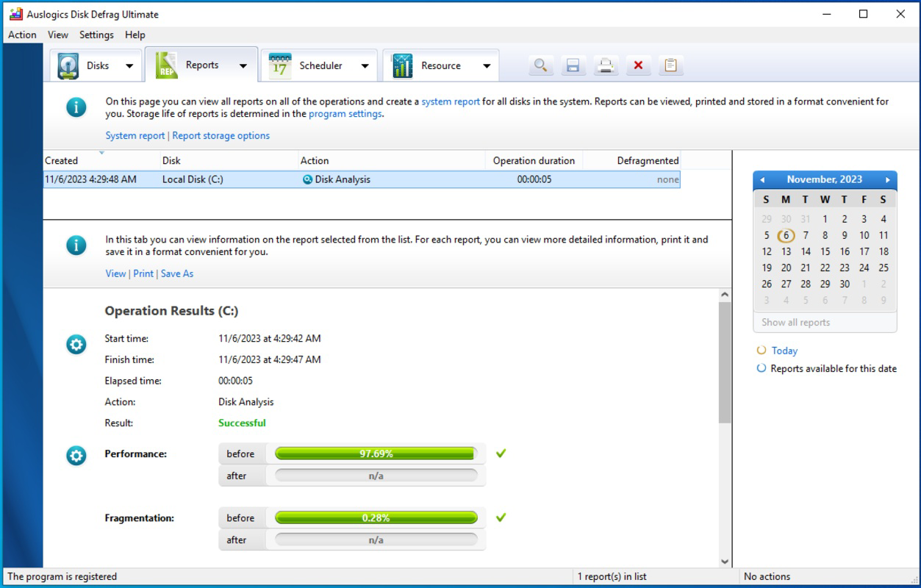Click the green checkmark next to Fragmentation
Viewport: 921px width, 588px height.
click(x=501, y=517)
